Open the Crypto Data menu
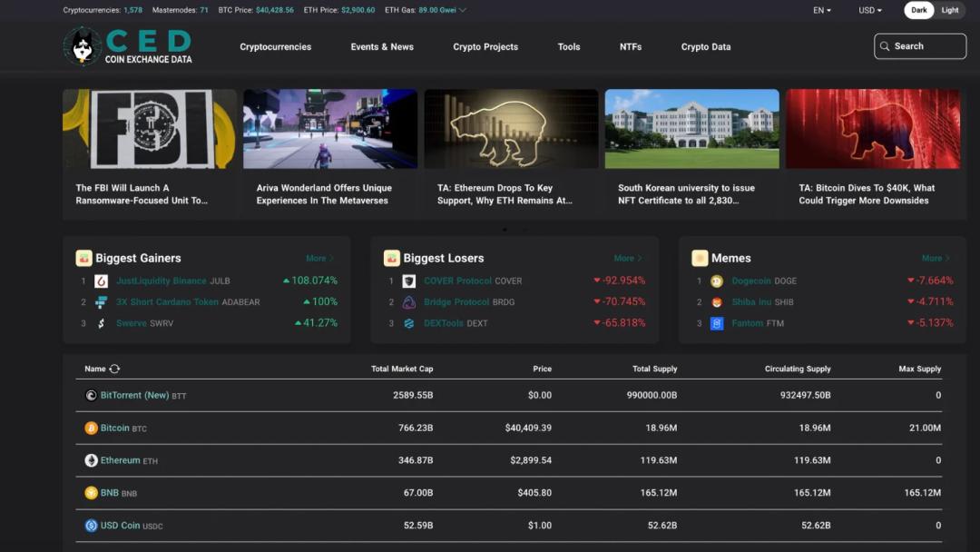 click(706, 47)
